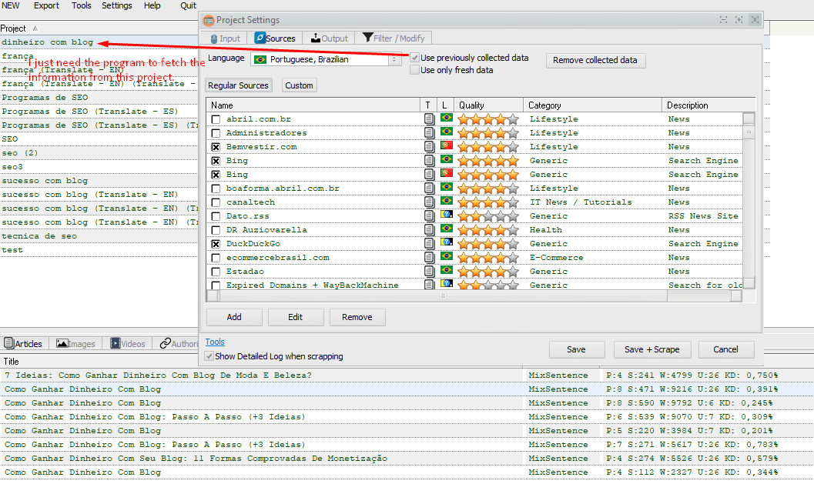The width and height of the screenshot is (814, 504).
Task: Open the Tools link in dialog
Action: click(215, 342)
